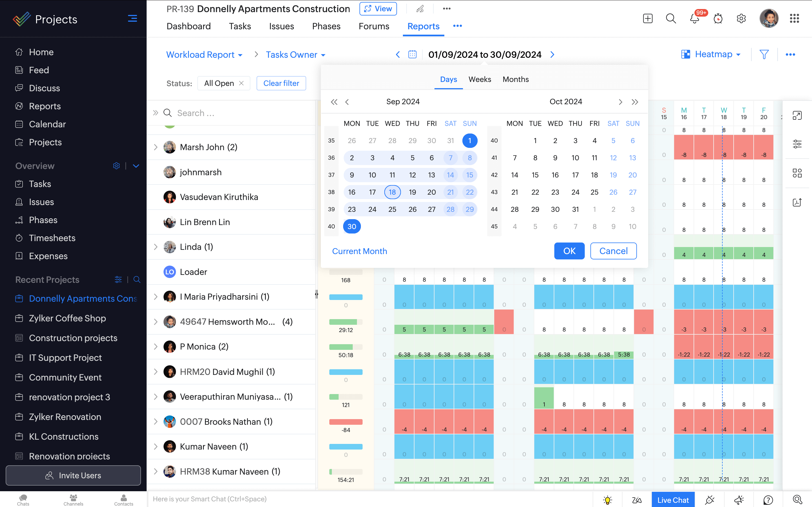Collapse the sidebar with hamburger menu icon
The height and width of the screenshot is (507, 812).
[132, 19]
